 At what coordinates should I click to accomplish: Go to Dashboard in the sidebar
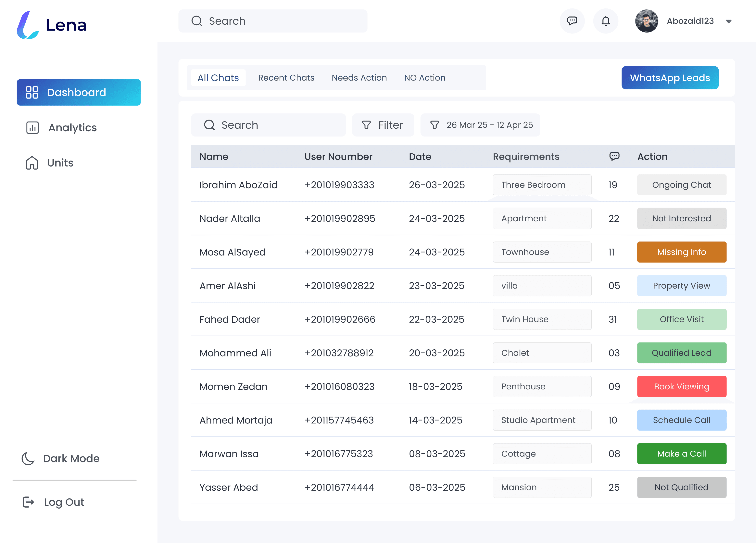pyautogui.click(x=79, y=92)
